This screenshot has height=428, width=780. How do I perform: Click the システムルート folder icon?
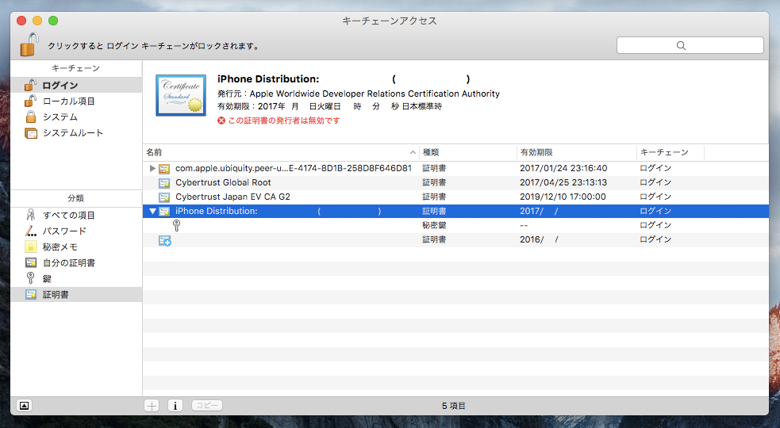click(31, 133)
